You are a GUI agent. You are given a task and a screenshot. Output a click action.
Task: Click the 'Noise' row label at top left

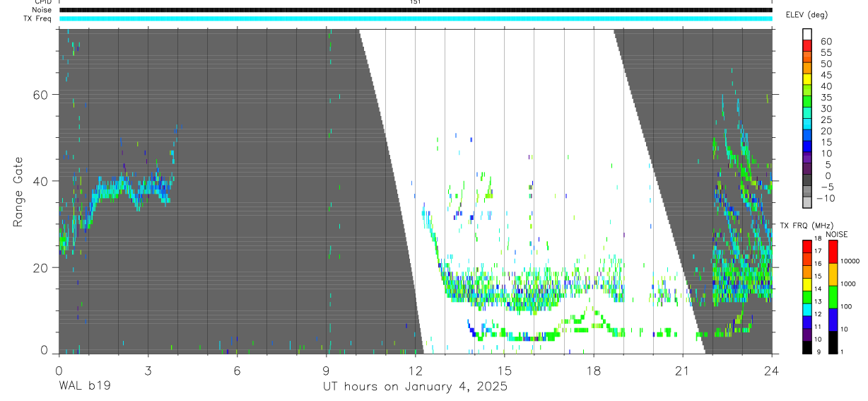click(42, 10)
